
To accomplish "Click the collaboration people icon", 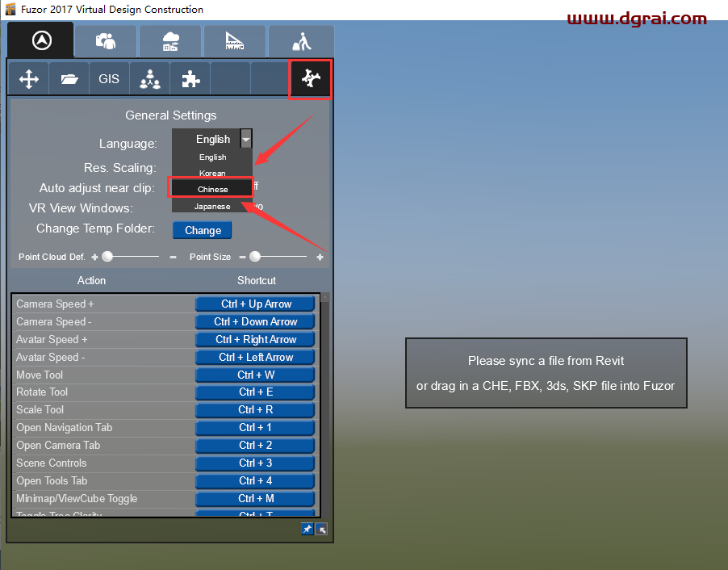I will pyautogui.click(x=150, y=79).
